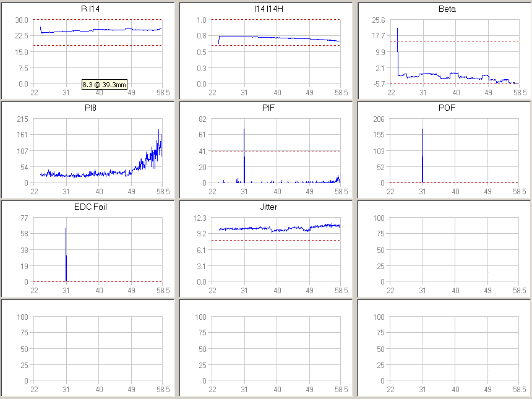
Task: Select upper red threshold line in Beta chart
Action: tap(458, 41)
